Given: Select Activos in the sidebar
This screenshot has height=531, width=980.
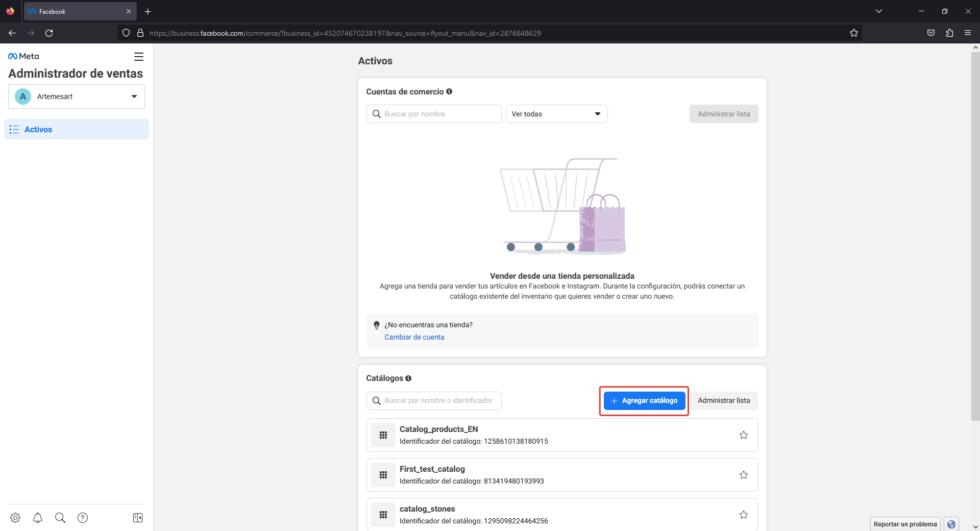Looking at the screenshot, I should pos(77,129).
